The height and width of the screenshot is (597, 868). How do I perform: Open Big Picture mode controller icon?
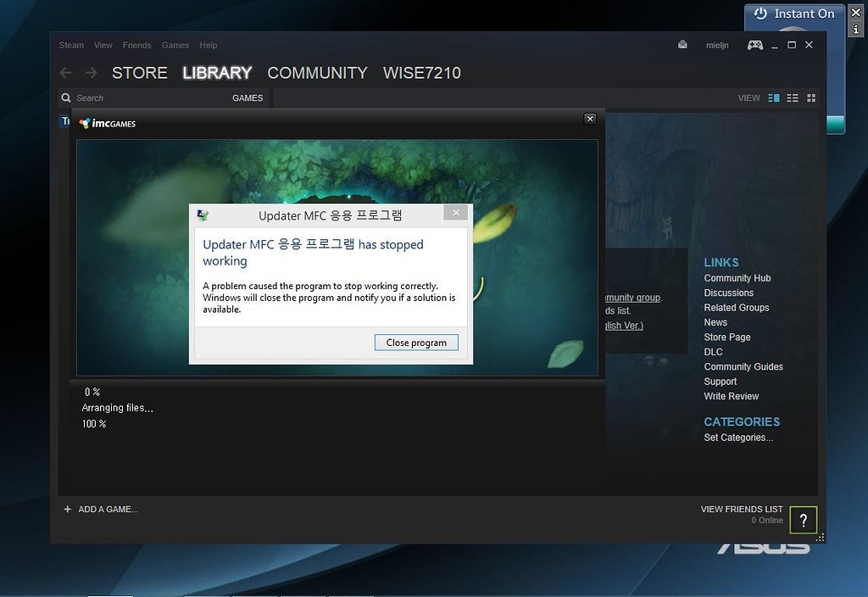(754, 45)
